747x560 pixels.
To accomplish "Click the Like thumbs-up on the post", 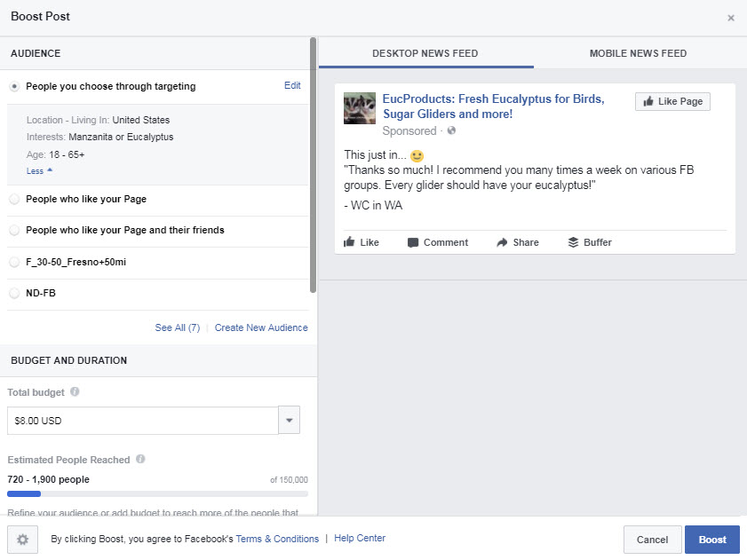I will (x=350, y=242).
